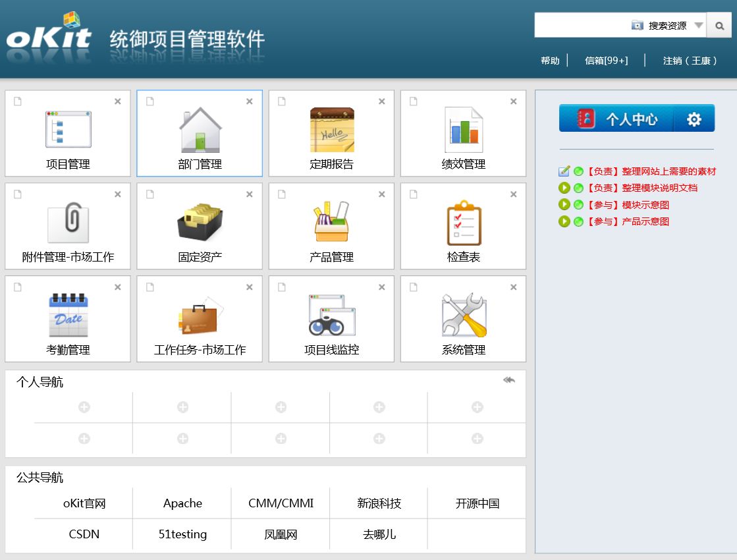The width and height of the screenshot is (737, 560).
Task: Open the 新浪科技 link
Action: pyautogui.click(x=379, y=503)
